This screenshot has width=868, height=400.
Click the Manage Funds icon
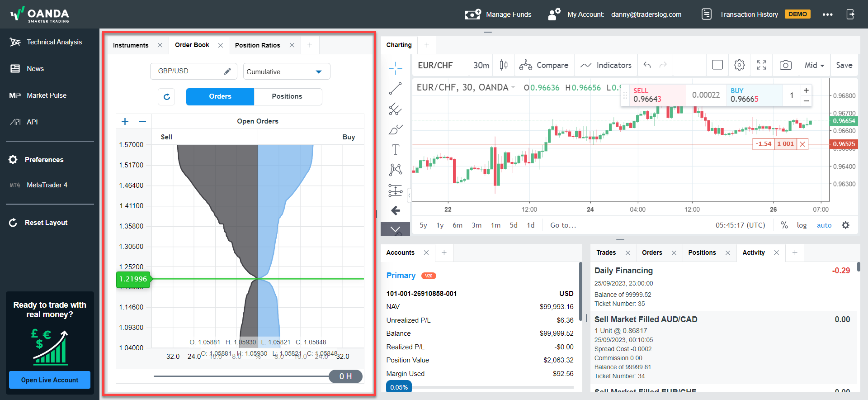pos(472,14)
